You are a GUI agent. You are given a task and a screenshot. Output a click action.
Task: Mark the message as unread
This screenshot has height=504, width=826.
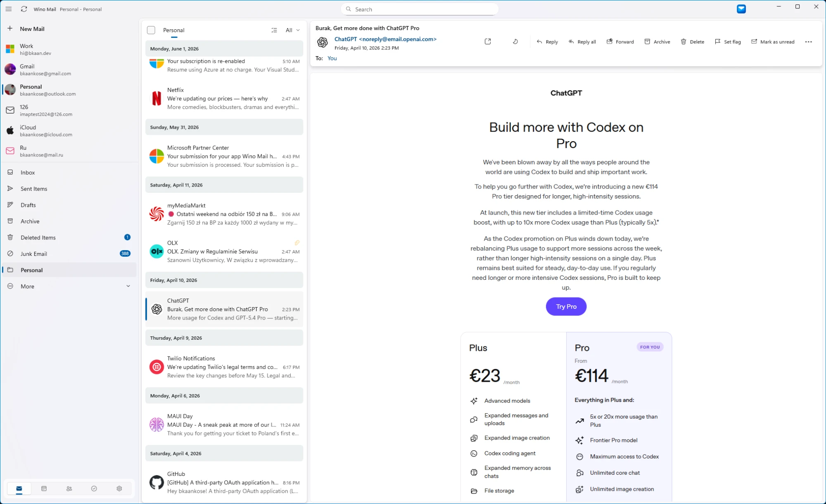point(773,42)
